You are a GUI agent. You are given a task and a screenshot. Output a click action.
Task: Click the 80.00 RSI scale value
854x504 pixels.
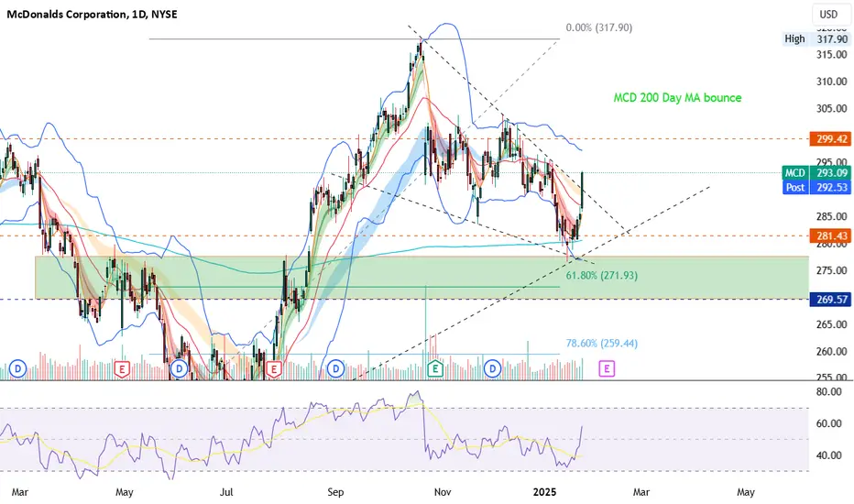pos(829,392)
